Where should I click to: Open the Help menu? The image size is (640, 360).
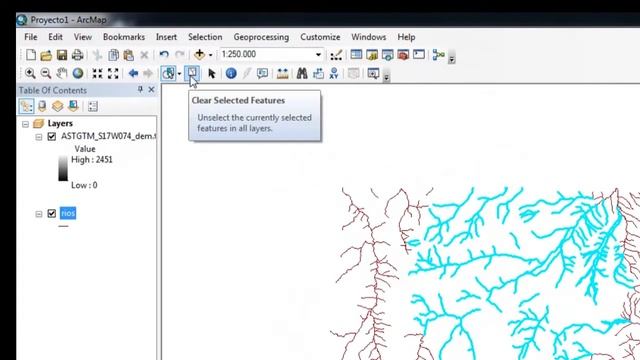pyautogui.click(x=407, y=37)
